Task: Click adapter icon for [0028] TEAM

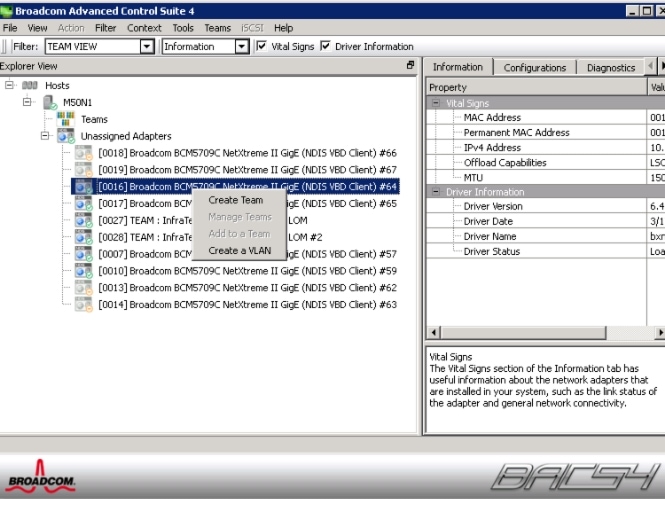Action: [84, 237]
